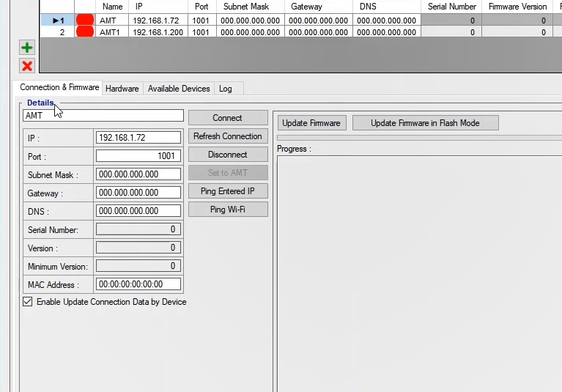Click the firmware progress bar
The width and height of the screenshot is (562, 392).
(x=418, y=138)
